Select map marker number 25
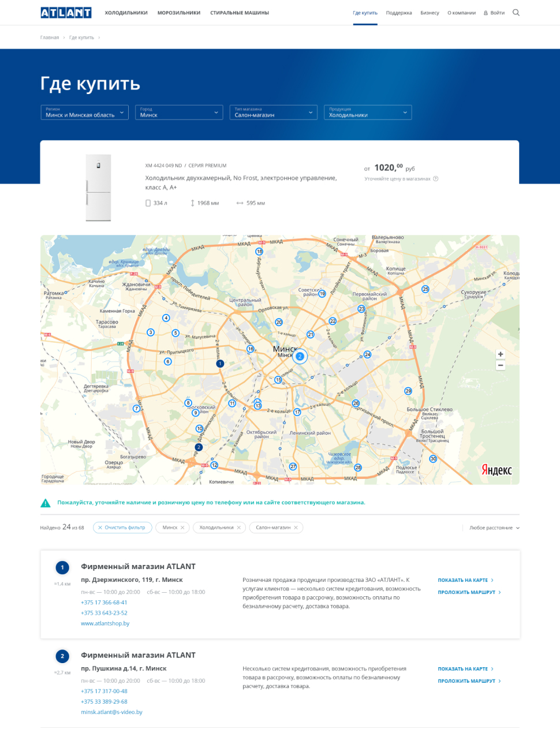 pos(425,289)
